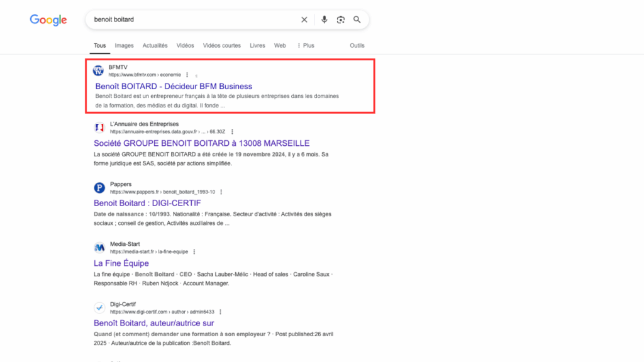The image size is (644, 362).
Task: Click the Google logo
Action: coord(48,20)
